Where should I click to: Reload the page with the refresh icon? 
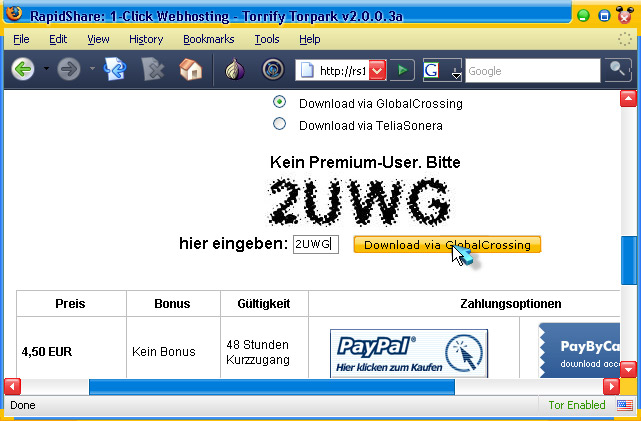[x=115, y=69]
